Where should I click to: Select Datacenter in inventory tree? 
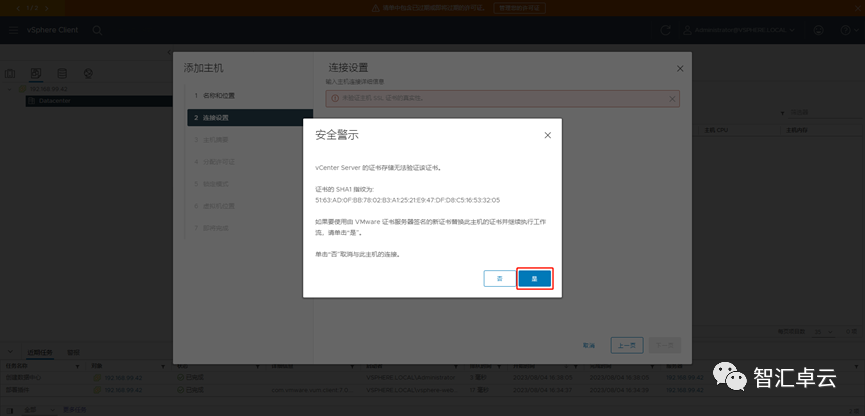point(55,101)
